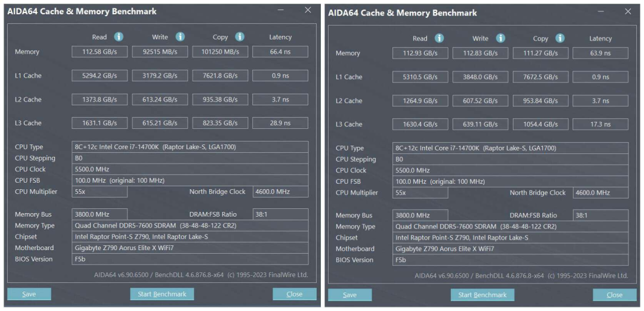Click CPU Multiplier 55x in left window

click(100, 192)
